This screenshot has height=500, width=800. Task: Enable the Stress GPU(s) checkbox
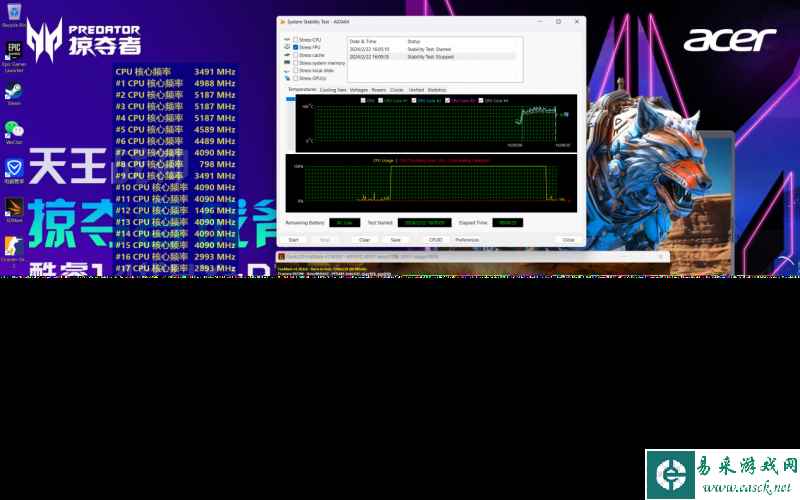(295, 79)
